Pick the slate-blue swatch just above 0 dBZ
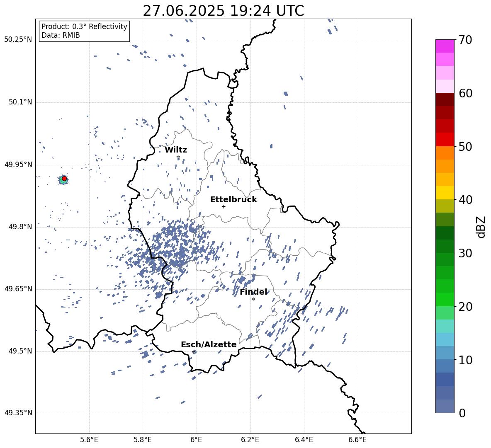Viewport: 491px width, 448px height. 445,406
